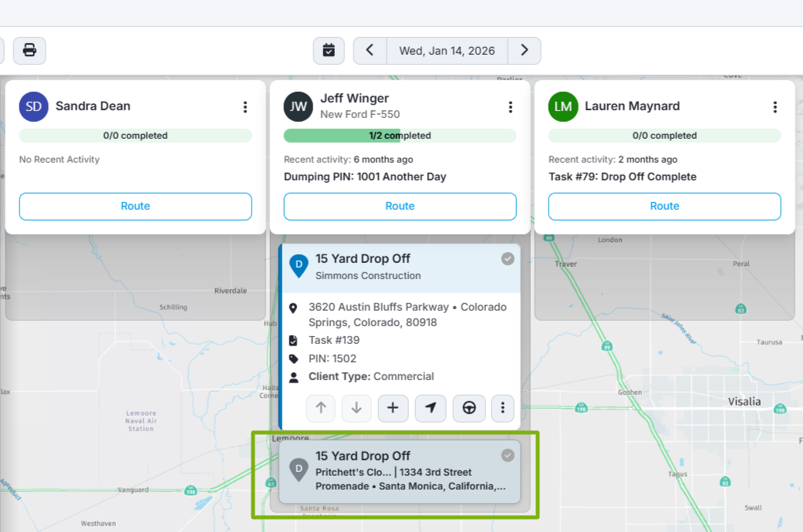Toggle completion check on Pritchett's task
803x532 pixels.
pyautogui.click(x=508, y=455)
